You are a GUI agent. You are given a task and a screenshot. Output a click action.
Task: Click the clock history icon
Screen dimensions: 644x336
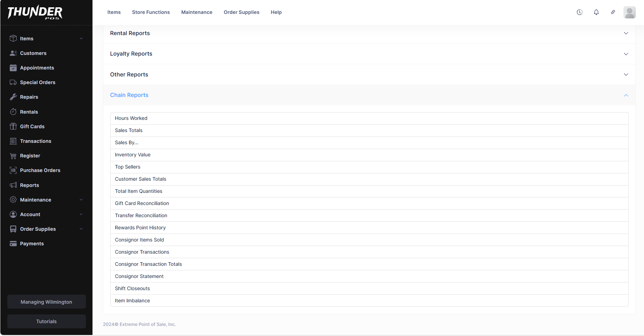click(x=579, y=12)
